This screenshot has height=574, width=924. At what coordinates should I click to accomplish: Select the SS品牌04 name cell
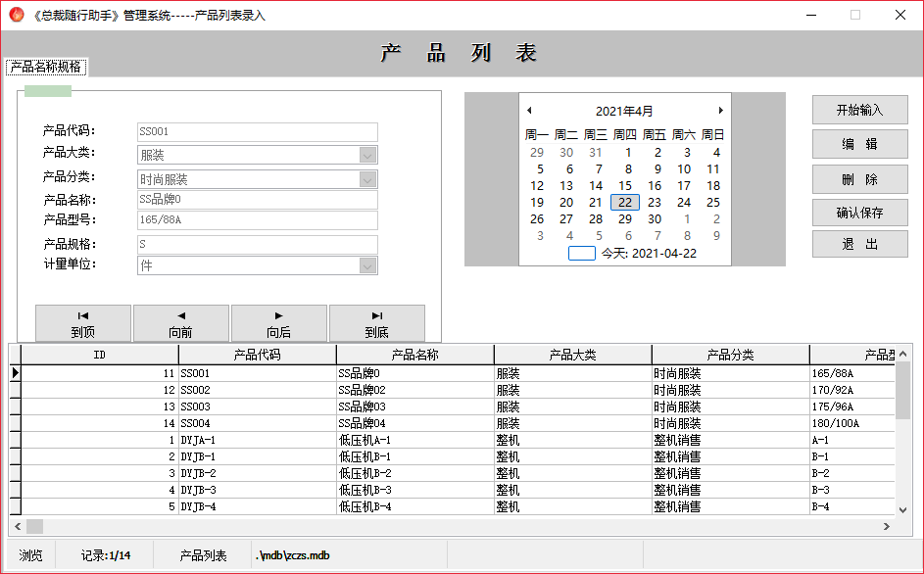(x=415, y=423)
